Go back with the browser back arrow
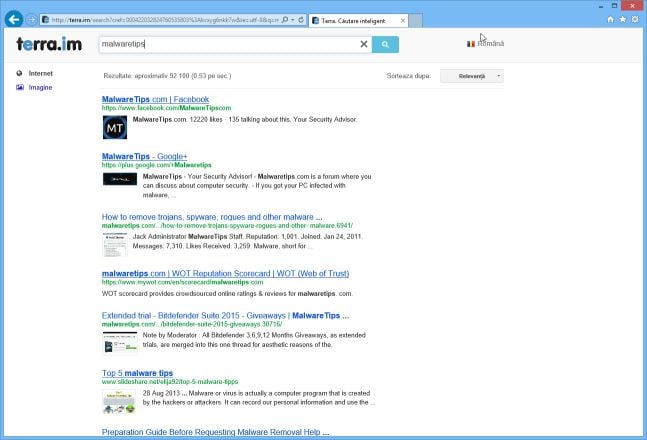 click(x=14, y=19)
